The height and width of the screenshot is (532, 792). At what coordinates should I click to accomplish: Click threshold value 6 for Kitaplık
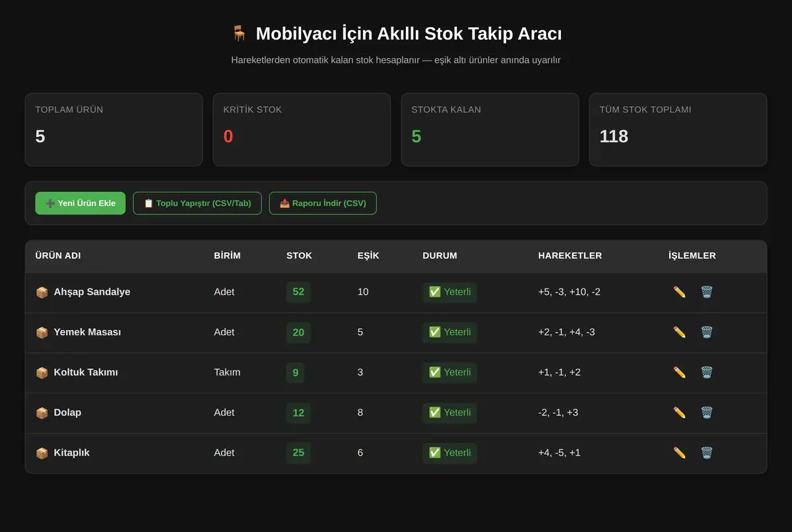point(360,453)
